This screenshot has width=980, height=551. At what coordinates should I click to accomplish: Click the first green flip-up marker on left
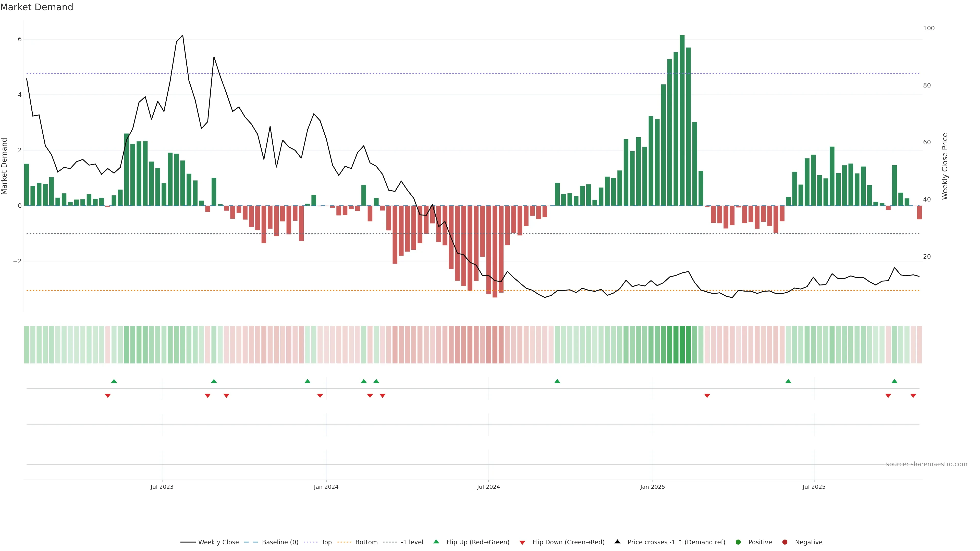[x=114, y=381]
